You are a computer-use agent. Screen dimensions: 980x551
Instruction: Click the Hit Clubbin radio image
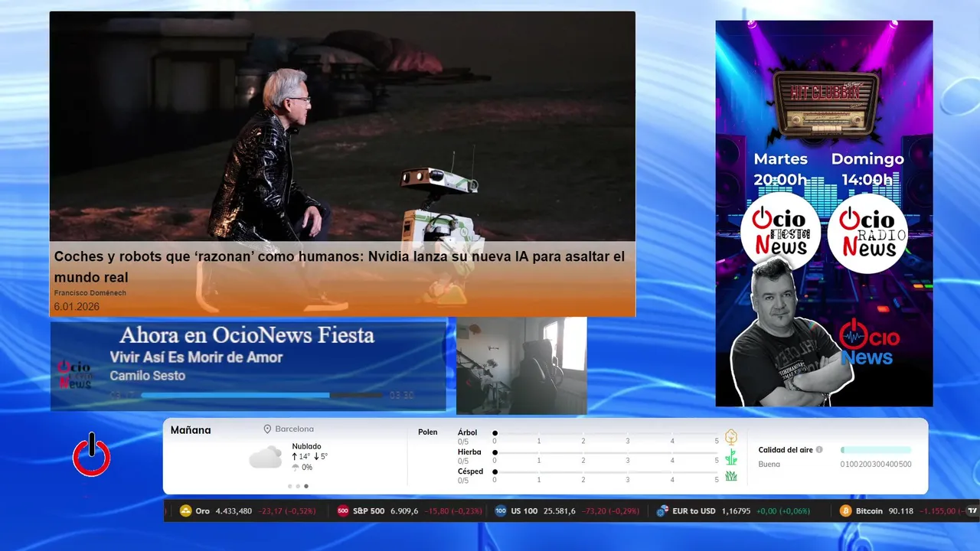point(825,105)
